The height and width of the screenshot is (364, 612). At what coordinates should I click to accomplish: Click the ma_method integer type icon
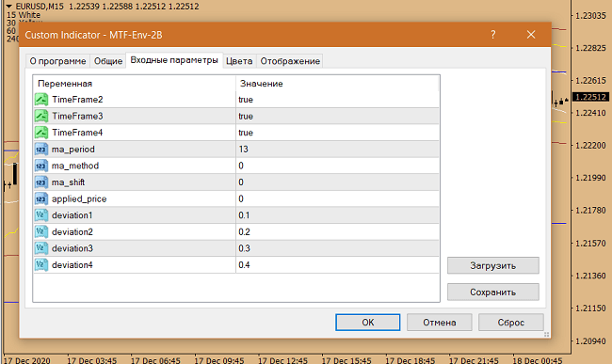point(41,166)
